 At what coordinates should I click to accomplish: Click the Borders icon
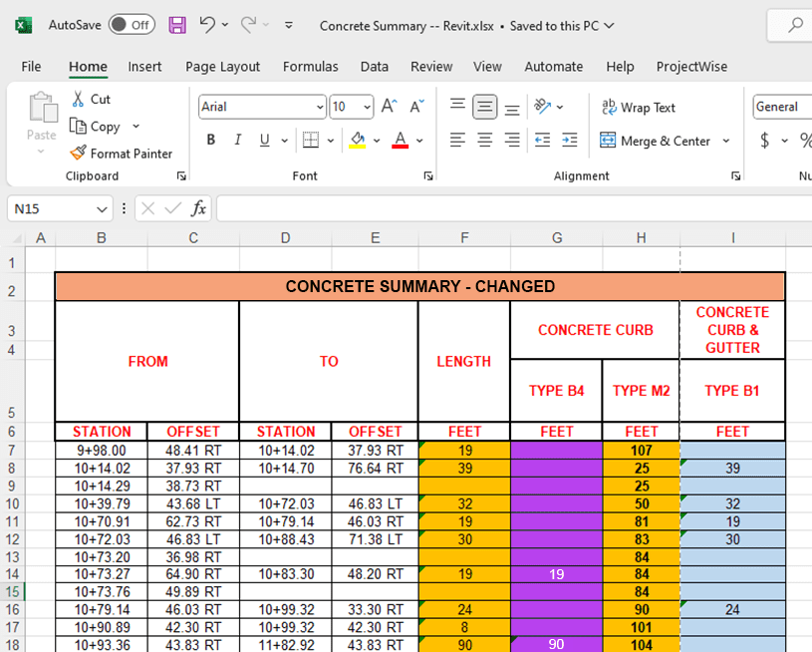click(x=311, y=140)
